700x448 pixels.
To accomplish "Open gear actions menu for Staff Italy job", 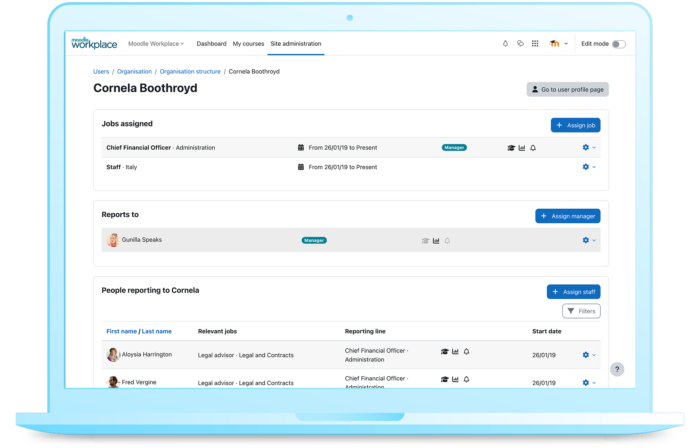I will (588, 167).
